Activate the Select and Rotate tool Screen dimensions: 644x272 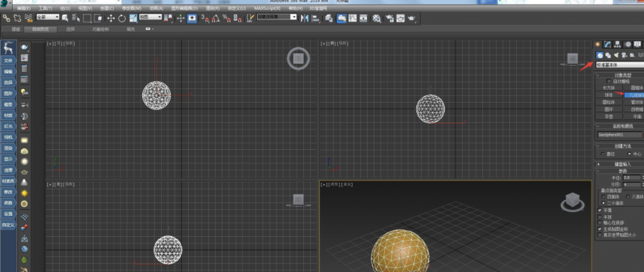122,18
